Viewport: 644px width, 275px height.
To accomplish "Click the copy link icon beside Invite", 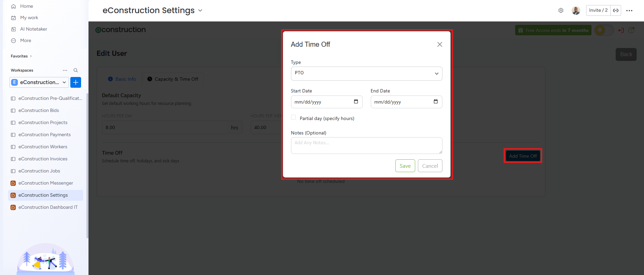I will [615, 10].
